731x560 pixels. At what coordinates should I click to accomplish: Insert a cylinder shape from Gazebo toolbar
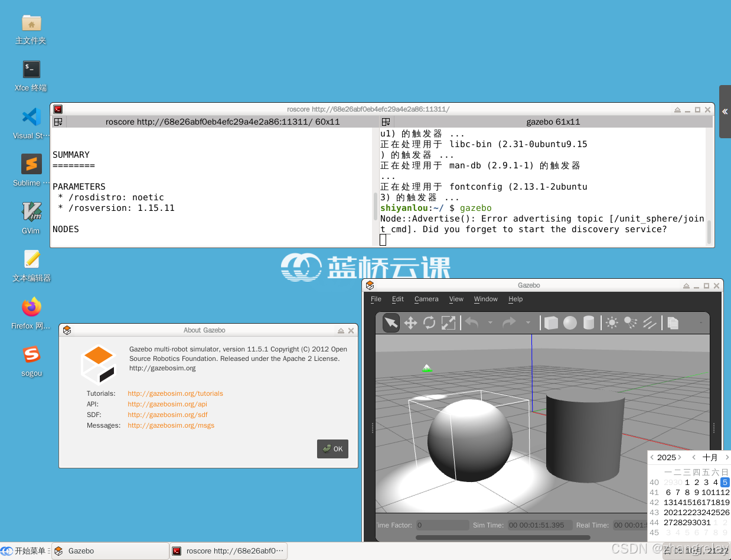(x=589, y=323)
